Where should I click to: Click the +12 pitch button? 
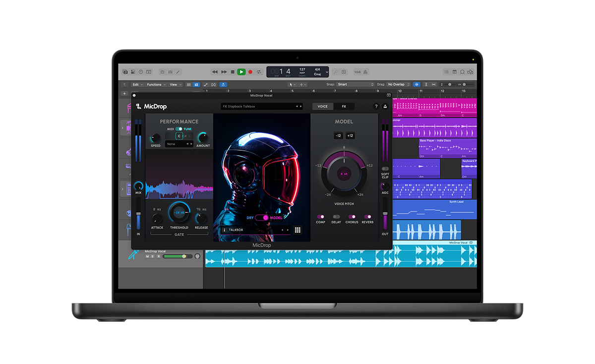(x=350, y=135)
